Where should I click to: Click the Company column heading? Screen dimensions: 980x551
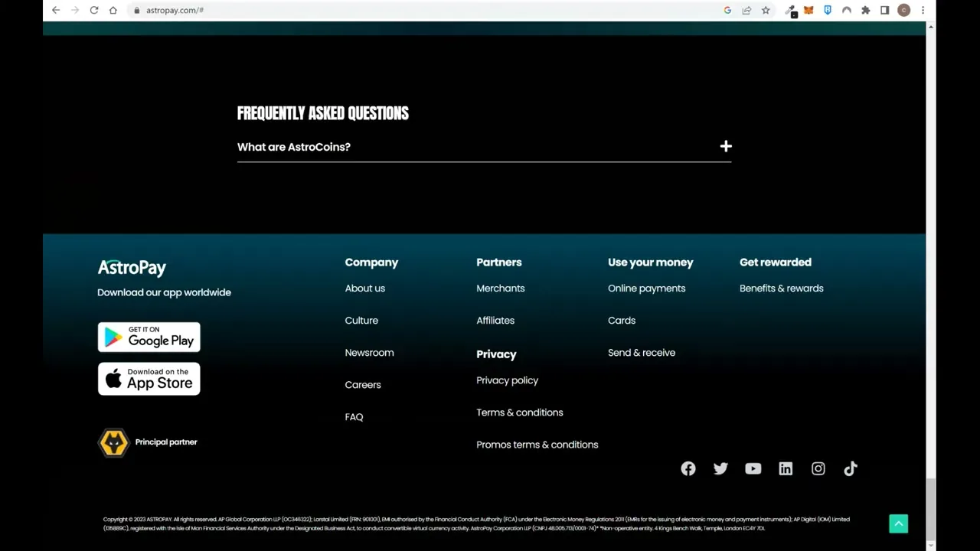point(371,262)
